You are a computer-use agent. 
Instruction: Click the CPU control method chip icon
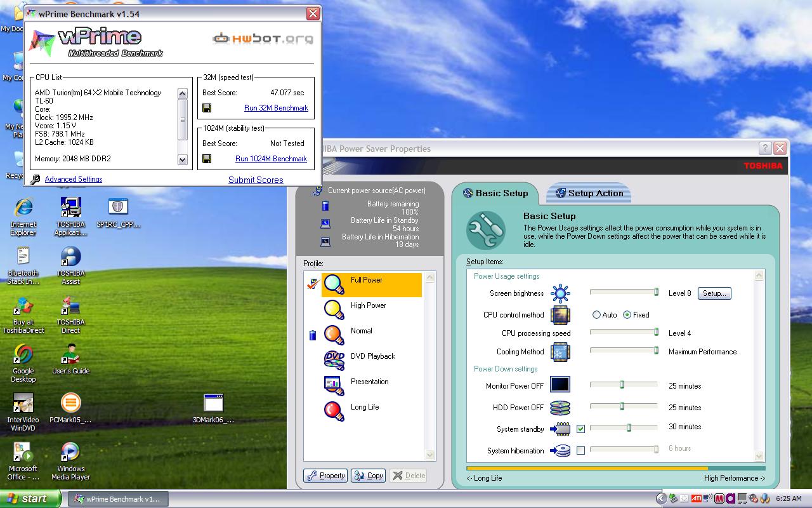(560, 315)
